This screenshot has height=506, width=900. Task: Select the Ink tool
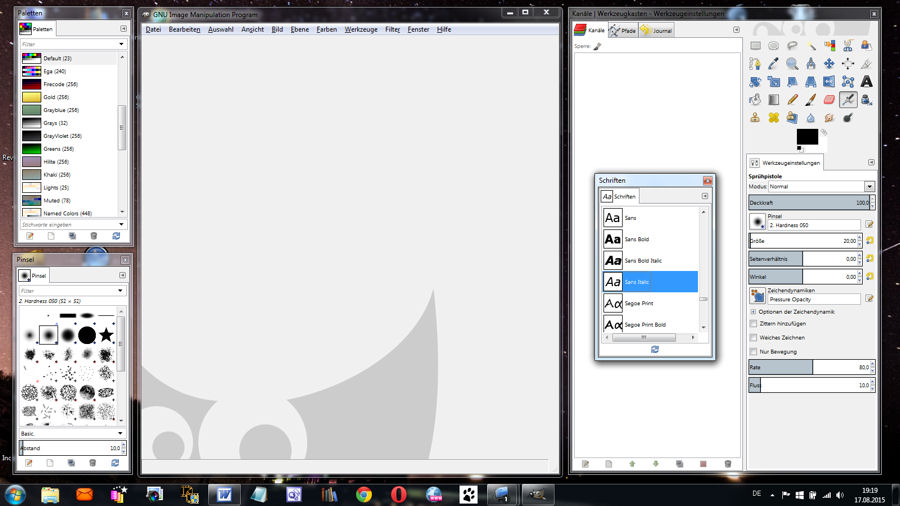pyautogui.click(x=866, y=100)
